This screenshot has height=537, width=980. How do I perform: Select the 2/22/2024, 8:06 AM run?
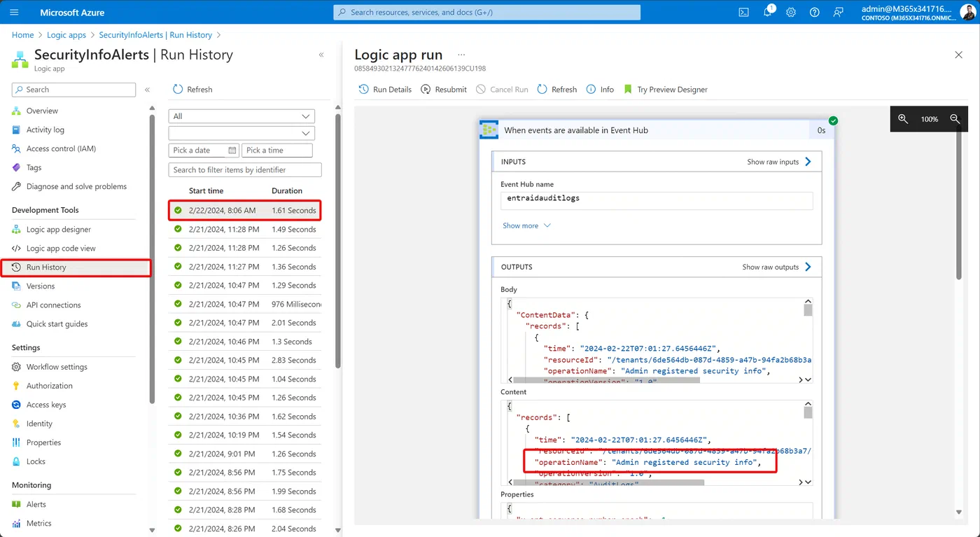[244, 210]
